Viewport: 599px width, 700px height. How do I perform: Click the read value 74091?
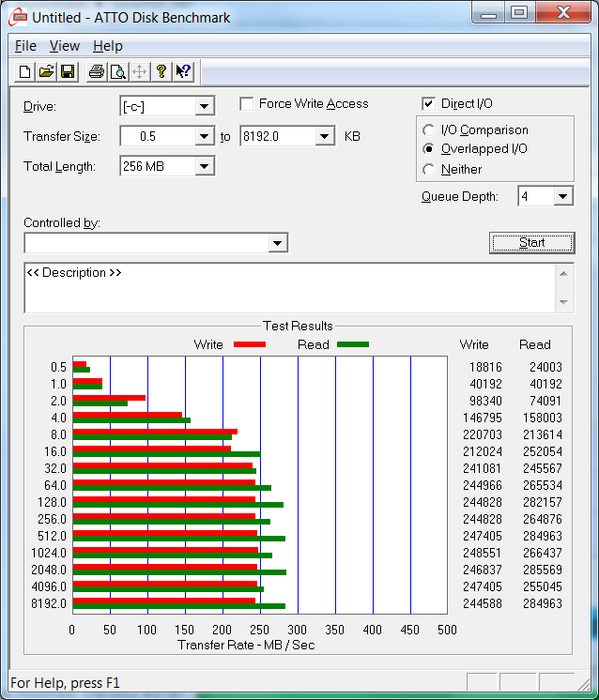click(x=545, y=401)
